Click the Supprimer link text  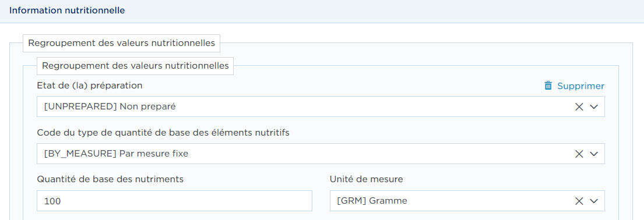580,86
